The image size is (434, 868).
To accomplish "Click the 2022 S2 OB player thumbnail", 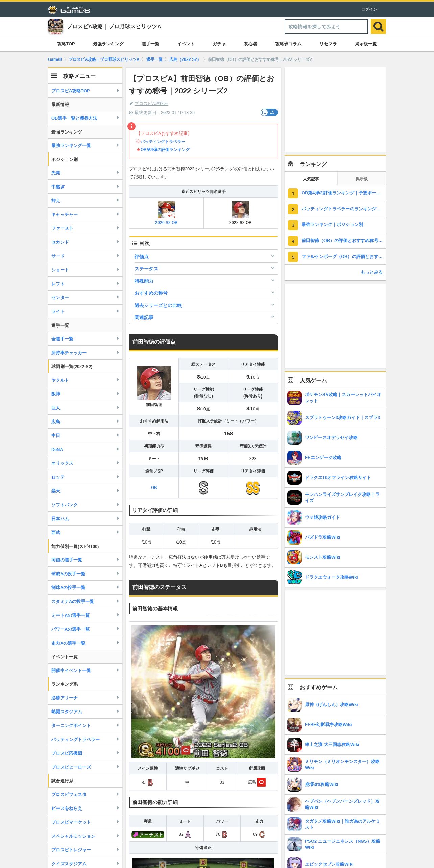I will pyautogui.click(x=240, y=210).
